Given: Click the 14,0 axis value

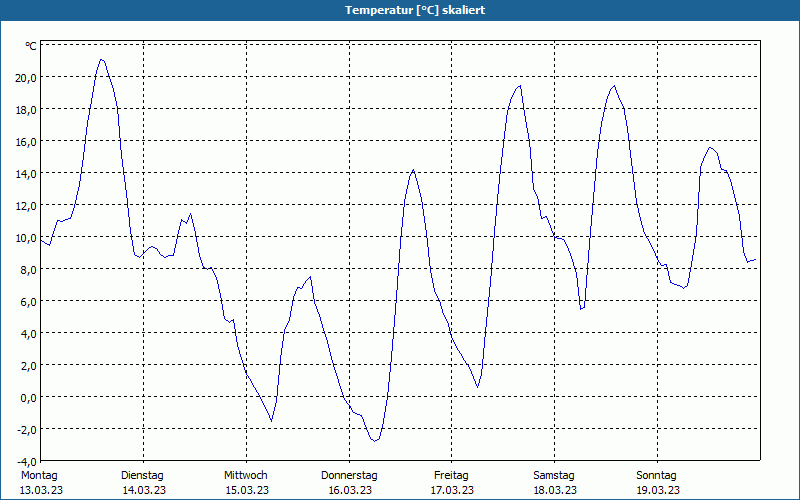Looking at the screenshot, I should click(x=26, y=174).
